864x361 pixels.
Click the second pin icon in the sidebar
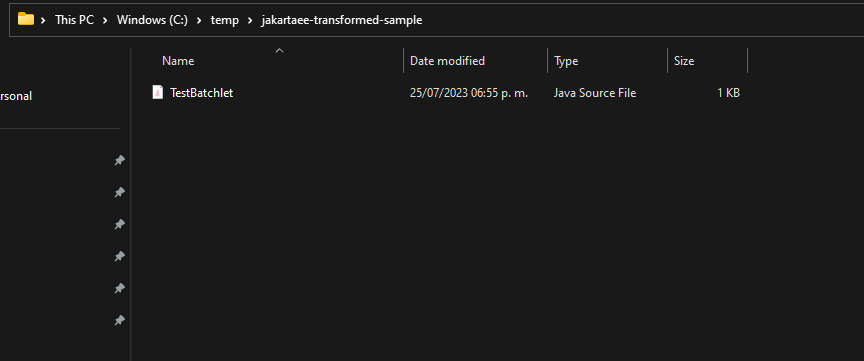pos(119,192)
